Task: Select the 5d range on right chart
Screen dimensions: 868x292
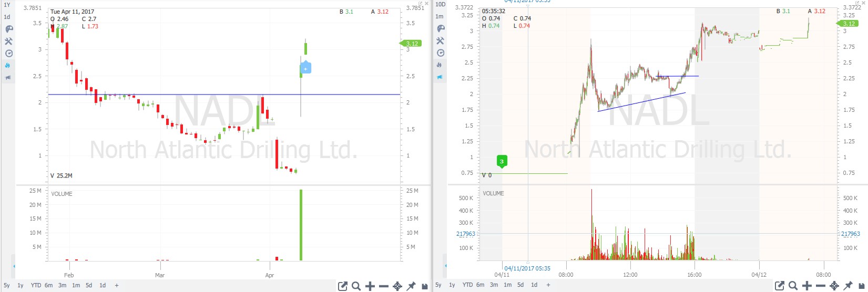Action: coord(520,285)
